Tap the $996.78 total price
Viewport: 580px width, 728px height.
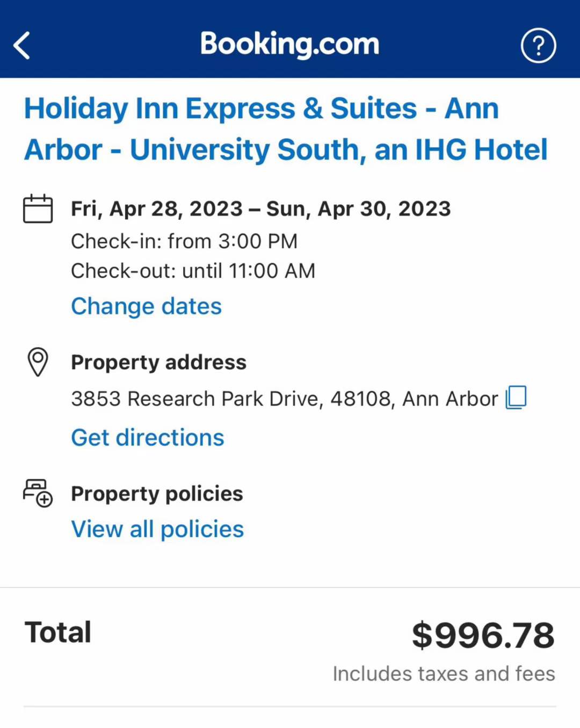[x=483, y=635]
